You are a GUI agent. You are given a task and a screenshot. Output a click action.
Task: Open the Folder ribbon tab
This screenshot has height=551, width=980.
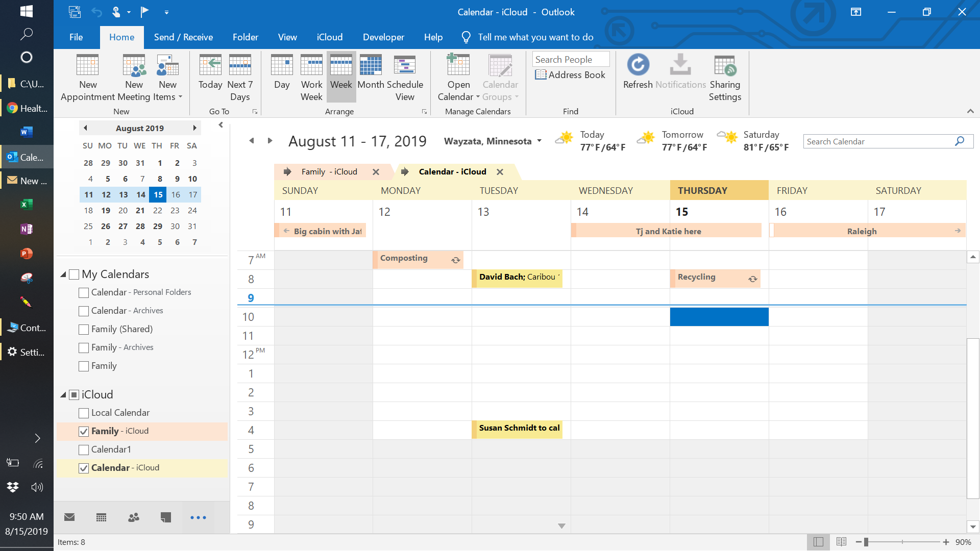click(x=246, y=37)
